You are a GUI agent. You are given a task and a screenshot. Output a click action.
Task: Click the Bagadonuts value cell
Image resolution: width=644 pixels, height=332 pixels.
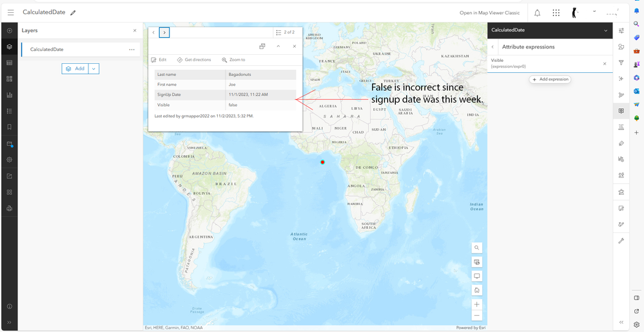(x=261, y=74)
